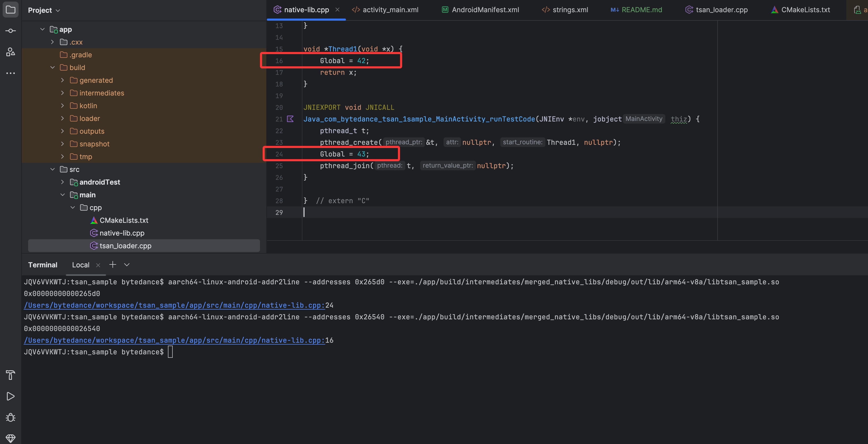Click the Thread1 function name
Viewport: 868px width, 444px height.
point(343,49)
